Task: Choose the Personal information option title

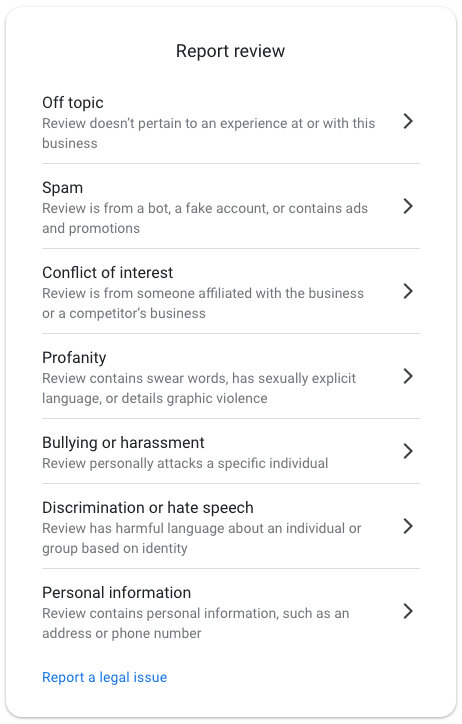Action: tap(116, 592)
